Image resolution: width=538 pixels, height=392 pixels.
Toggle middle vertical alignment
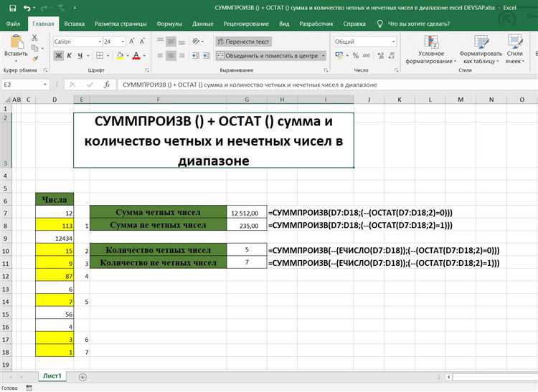click(x=171, y=42)
